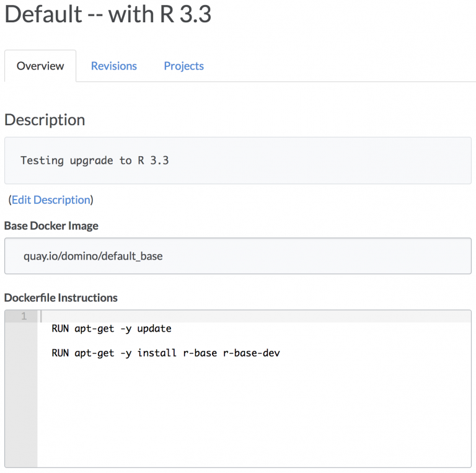Click the Description section heading
This screenshot has width=476, height=473.
[x=45, y=120]
